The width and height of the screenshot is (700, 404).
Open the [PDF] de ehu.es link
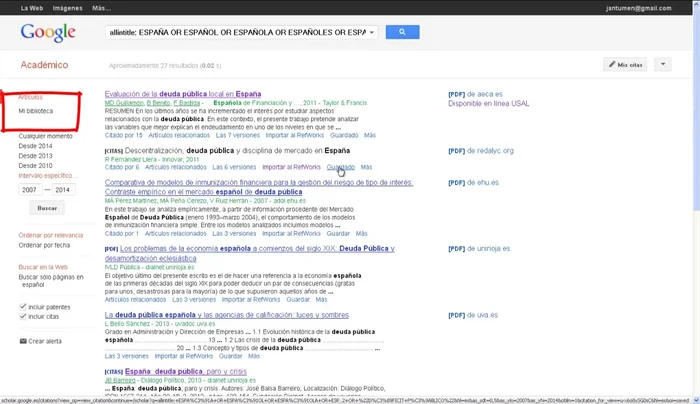473,183
